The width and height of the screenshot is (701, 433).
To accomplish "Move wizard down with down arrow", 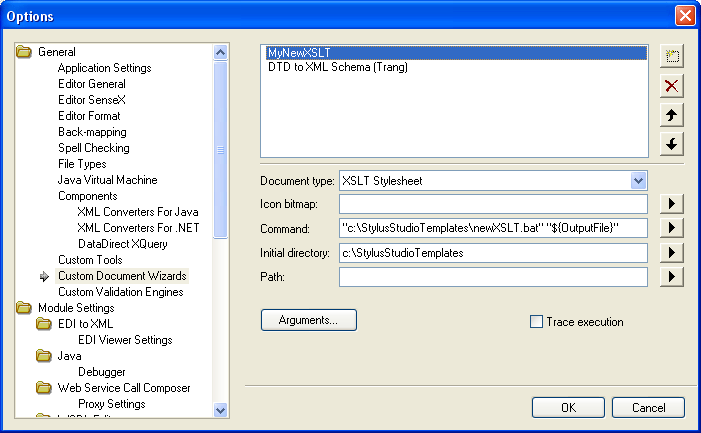I will click(x=672, y=144).
